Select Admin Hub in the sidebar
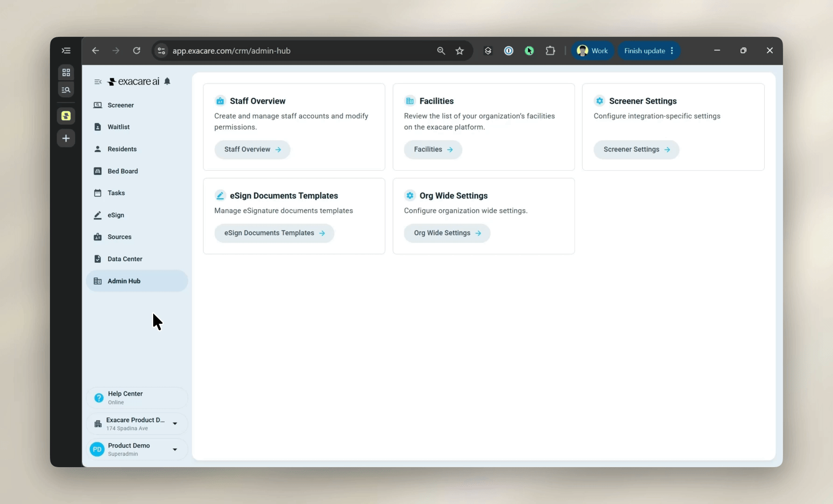Screen dimensions: 833x504 coord(137,281)
